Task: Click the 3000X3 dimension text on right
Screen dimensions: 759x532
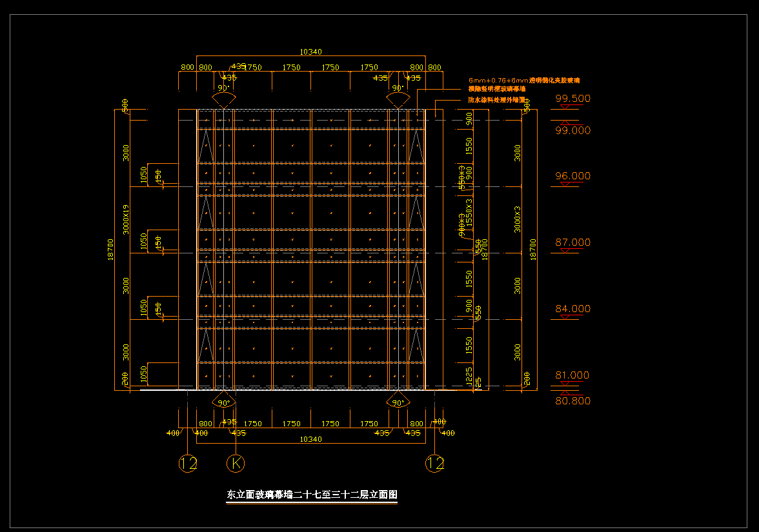Action: pos(518,219)
